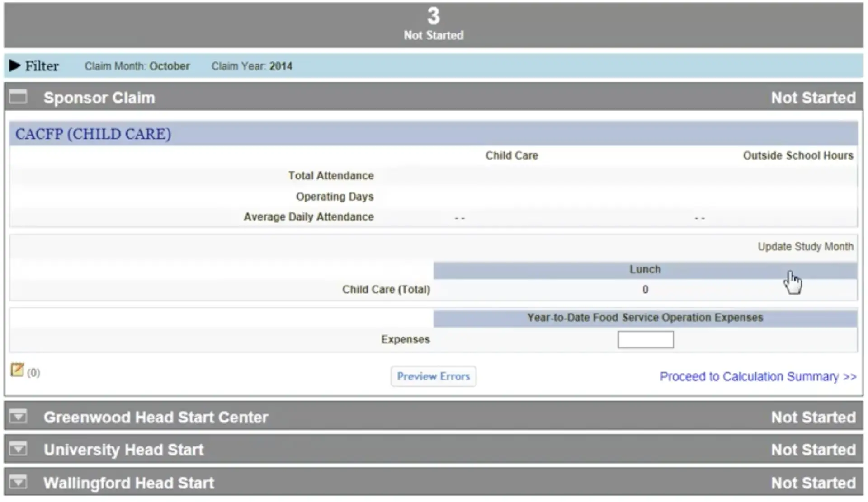Screen dimensions: 868x502
Task: Click Greenwood Not Started status
Action: tap(814, 417)
